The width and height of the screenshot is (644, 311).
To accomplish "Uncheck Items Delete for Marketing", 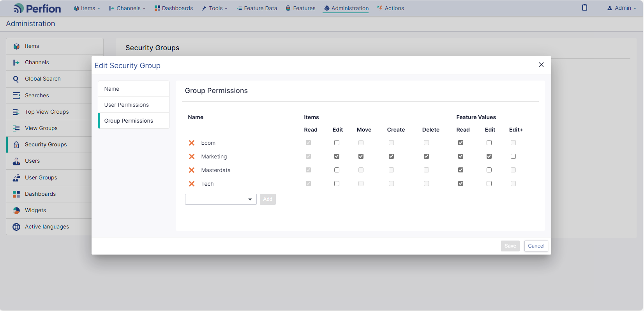I will (x=426, y=156).
